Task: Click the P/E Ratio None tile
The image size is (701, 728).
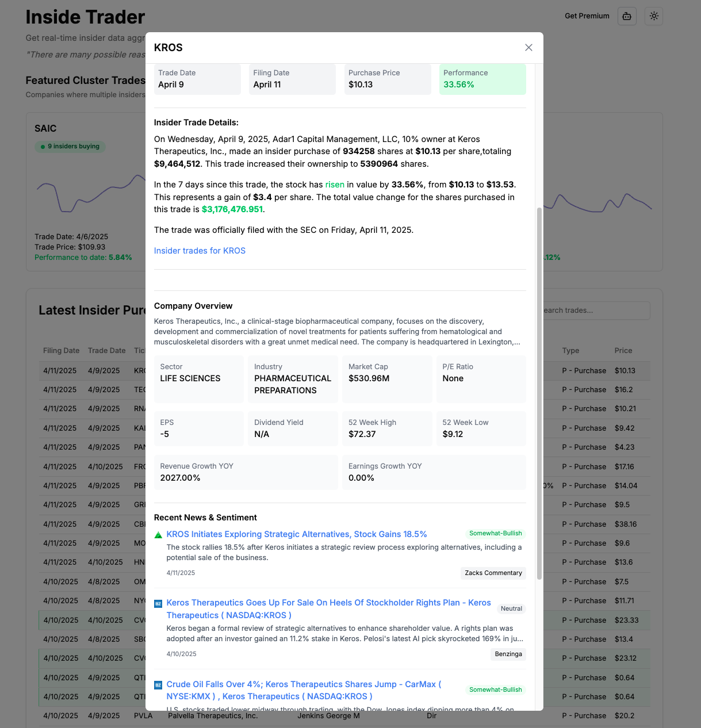Action: point(481,379)
